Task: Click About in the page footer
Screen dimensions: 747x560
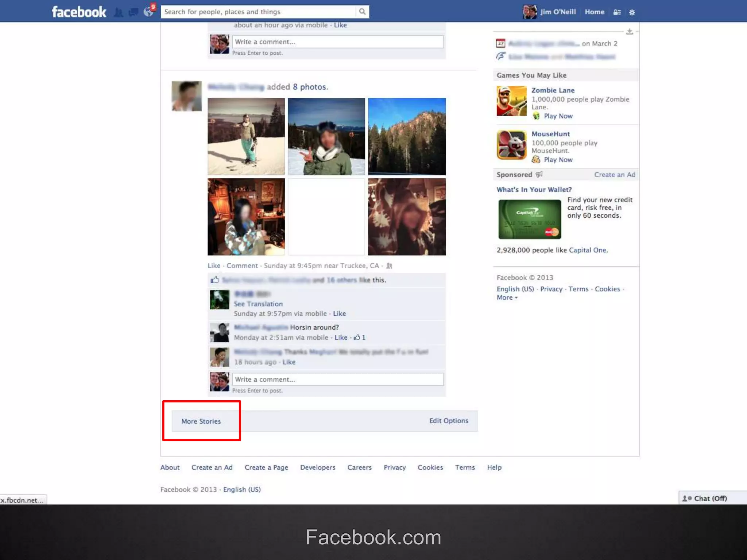Action: pyautogui.click(x=170, y=467)
